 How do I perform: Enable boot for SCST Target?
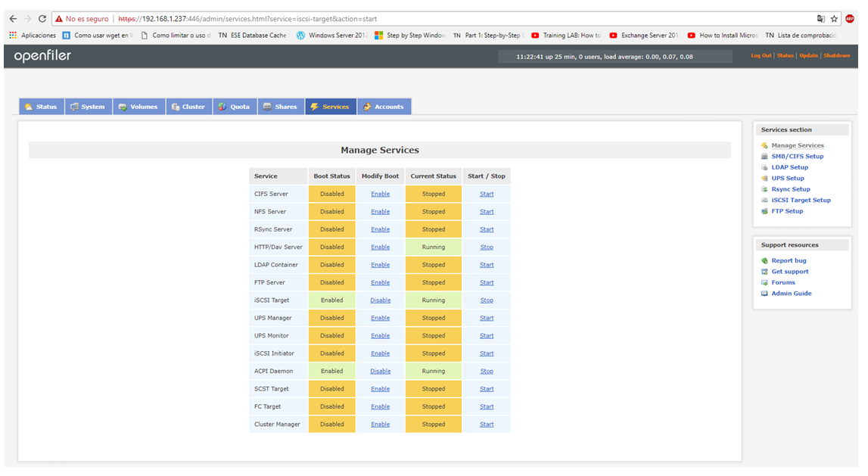381,388
